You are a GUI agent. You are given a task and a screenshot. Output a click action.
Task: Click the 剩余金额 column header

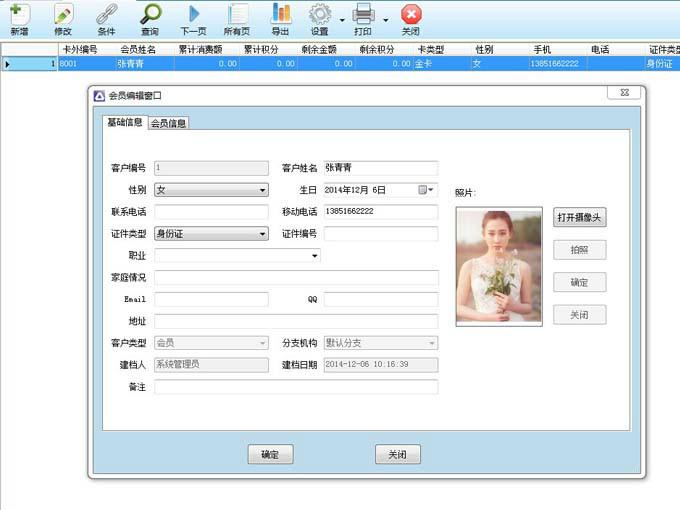[319, 49]
